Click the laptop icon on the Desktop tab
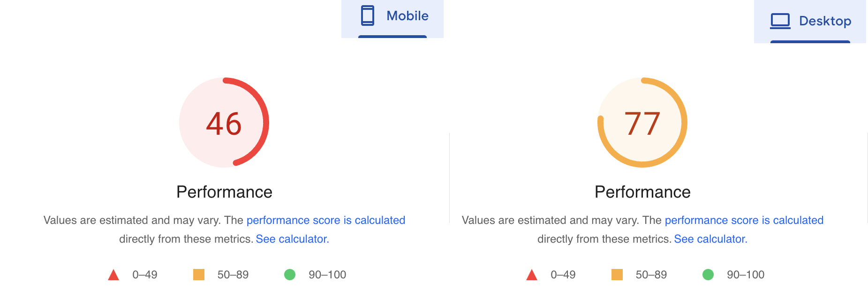The width and height of the screenshot is (868, 299). (x=780, y=21)
